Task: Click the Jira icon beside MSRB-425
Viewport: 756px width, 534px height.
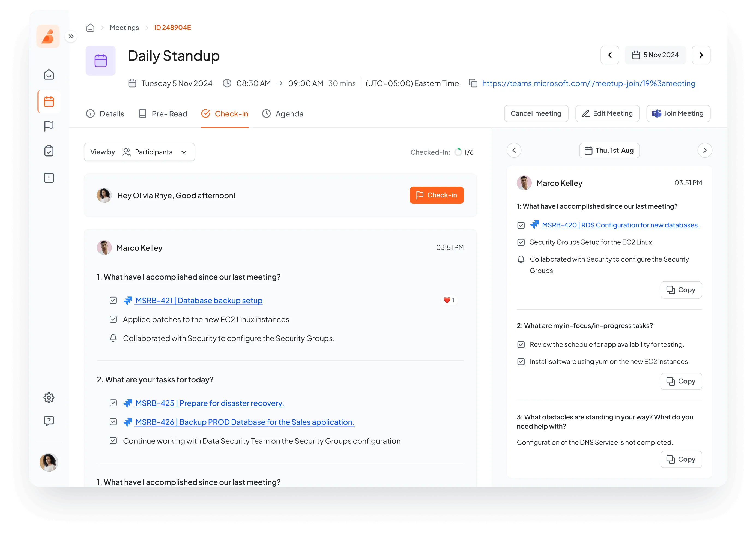Action: point(128,403)
